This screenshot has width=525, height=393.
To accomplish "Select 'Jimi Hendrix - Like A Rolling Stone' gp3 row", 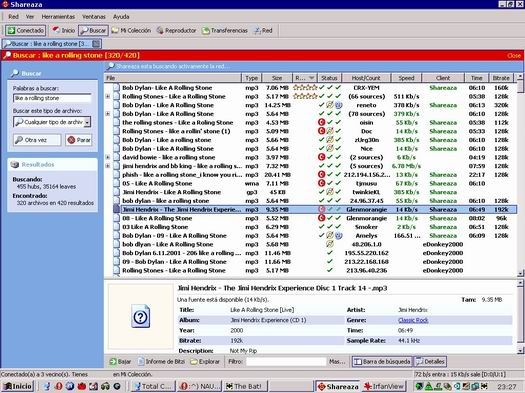I will pyautogui.click(x=310, y=192).
